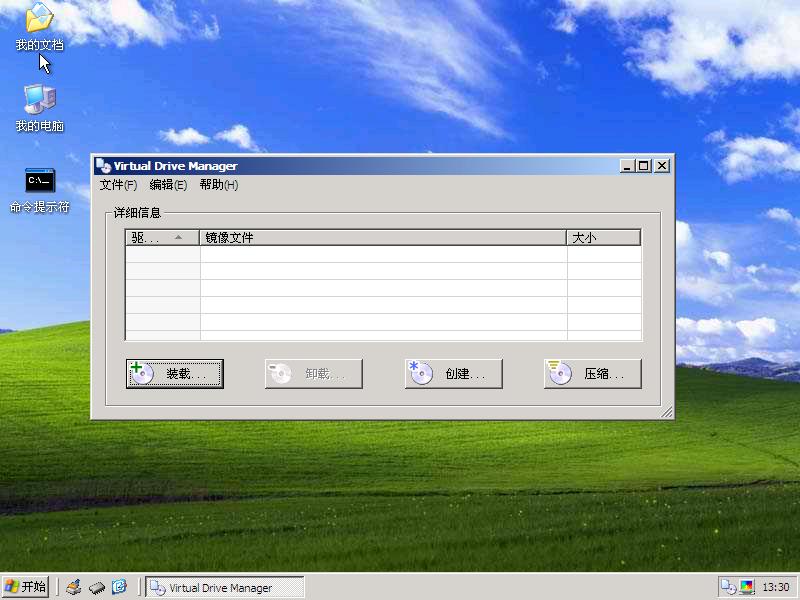Click the display settings tray icon
The width and height of the screenshot is (800, 600).
point(746,587)
